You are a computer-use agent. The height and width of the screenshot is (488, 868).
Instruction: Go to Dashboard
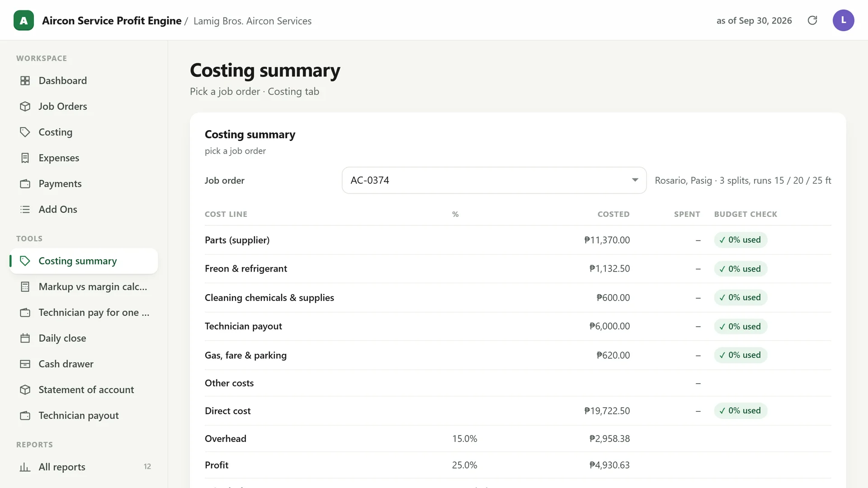point(84,80)
